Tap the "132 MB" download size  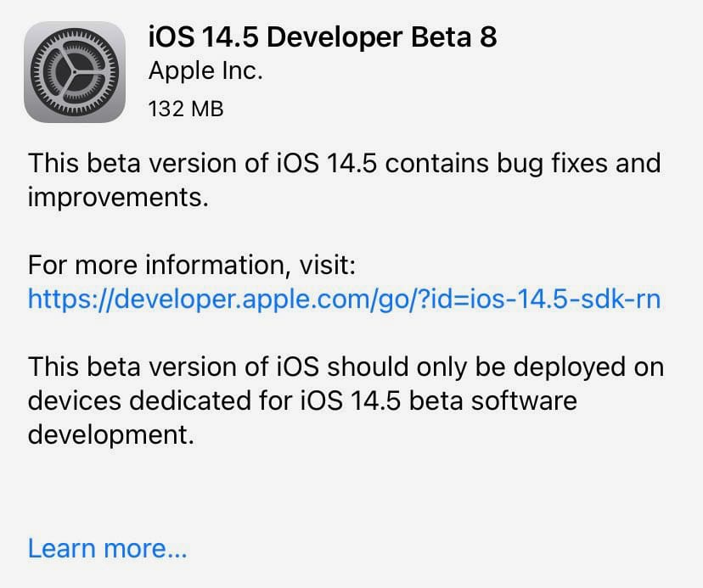[x=185, y=109]
